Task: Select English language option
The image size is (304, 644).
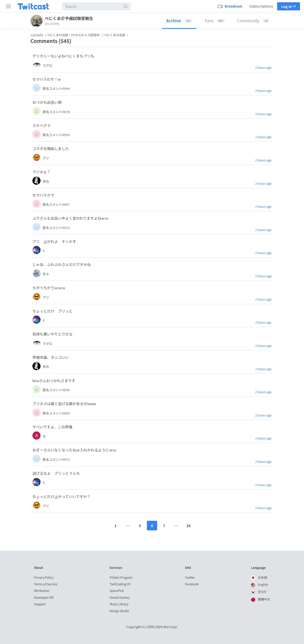Action: (x=263, y=585)
